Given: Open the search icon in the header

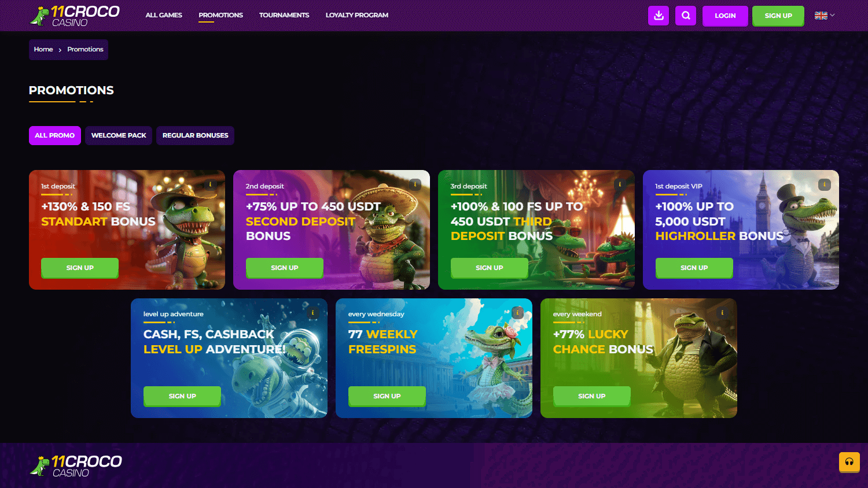Looking at the screenshot, I should tap(686, 16).
